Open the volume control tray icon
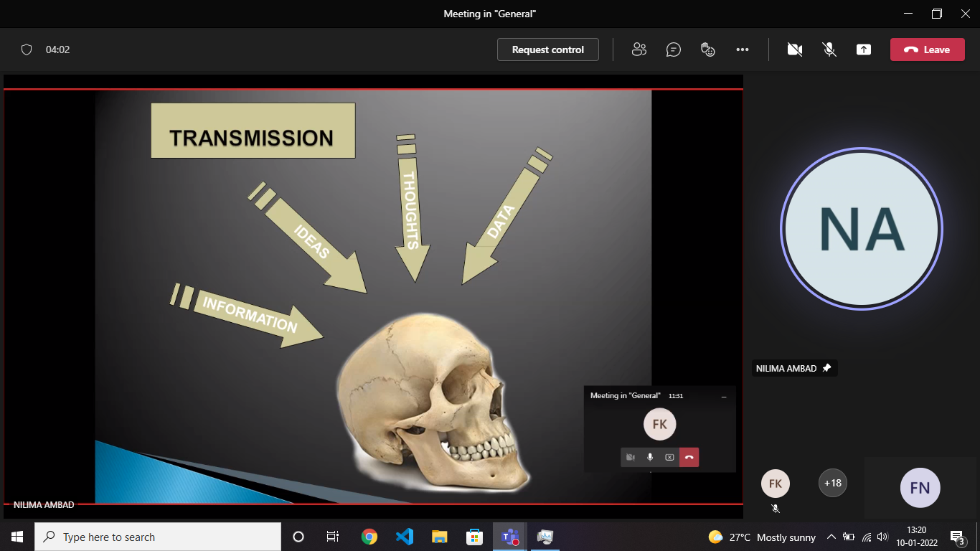Viewport: 980px width, 551px height. coord(882,537)
